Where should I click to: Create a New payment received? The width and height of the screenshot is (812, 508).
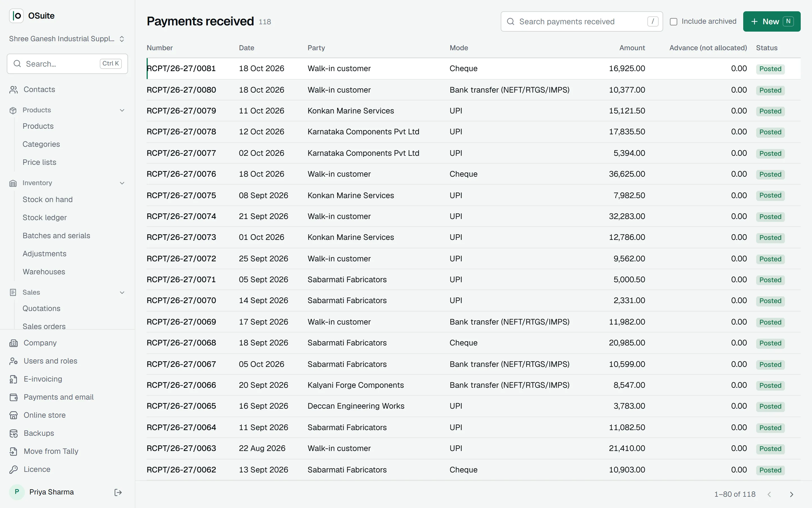771,21
